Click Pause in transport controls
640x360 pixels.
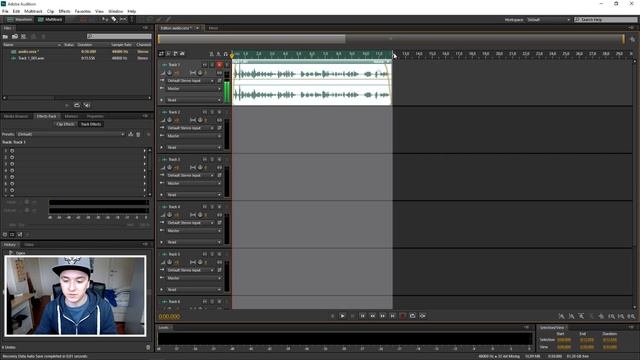click(353, 316)
